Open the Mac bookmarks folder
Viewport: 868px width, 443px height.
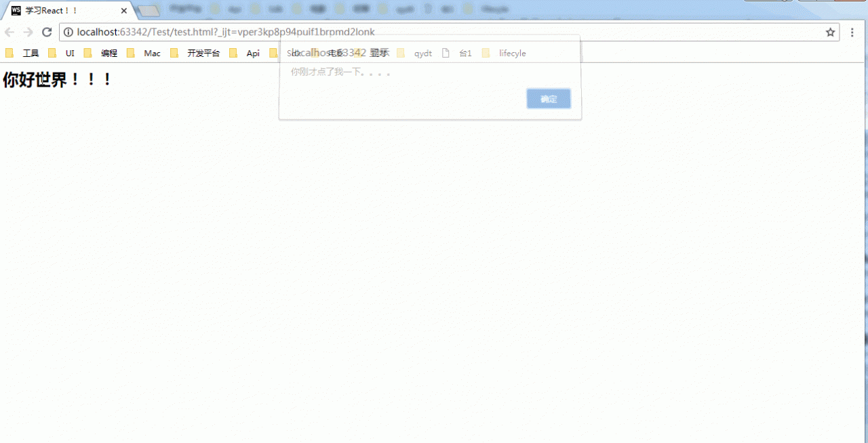click(144, 53)
